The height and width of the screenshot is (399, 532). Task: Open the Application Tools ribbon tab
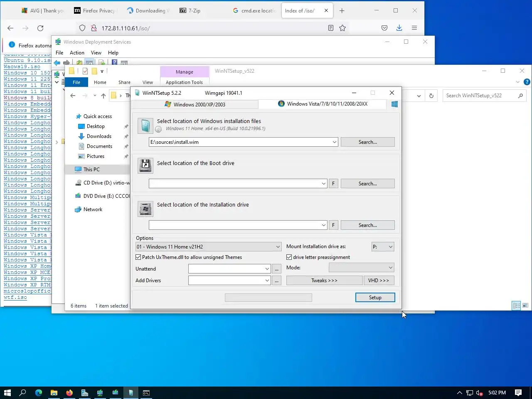(184, 82)
